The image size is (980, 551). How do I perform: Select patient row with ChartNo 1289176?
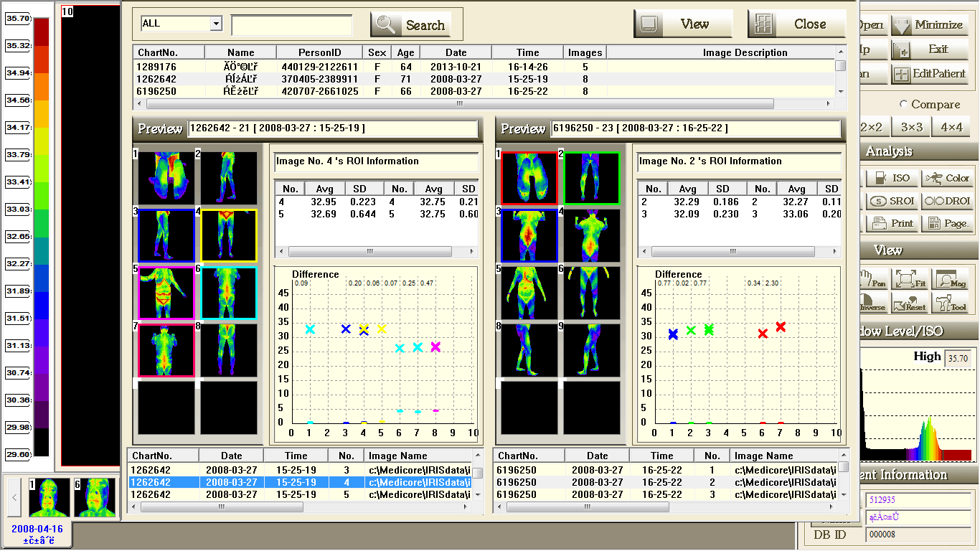pos(484,66)
